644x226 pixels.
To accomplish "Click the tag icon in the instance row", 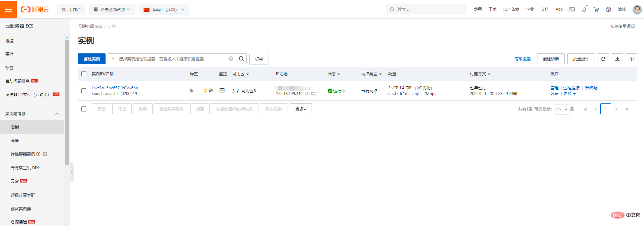I will point(192,91).
